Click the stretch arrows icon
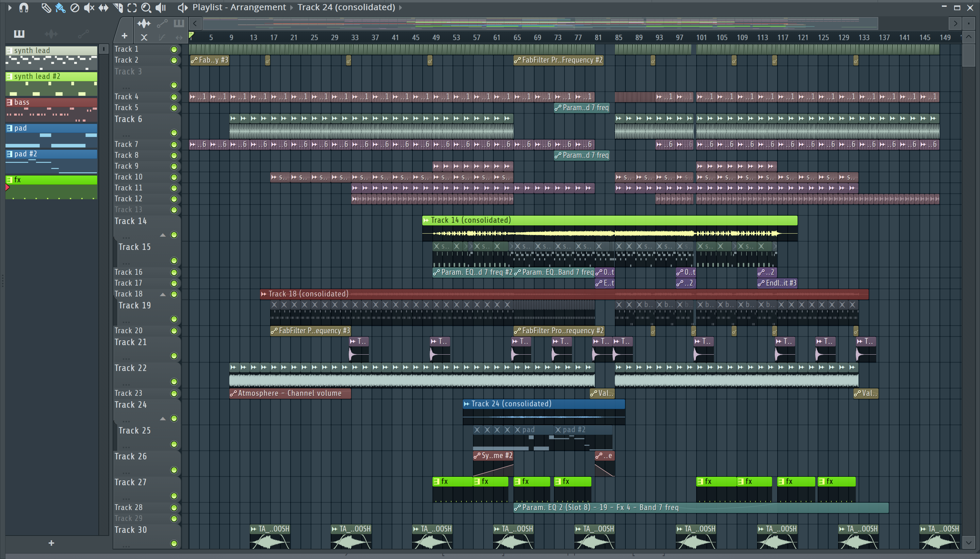Viewport: 980px width, 559px height. click(179, 37)
